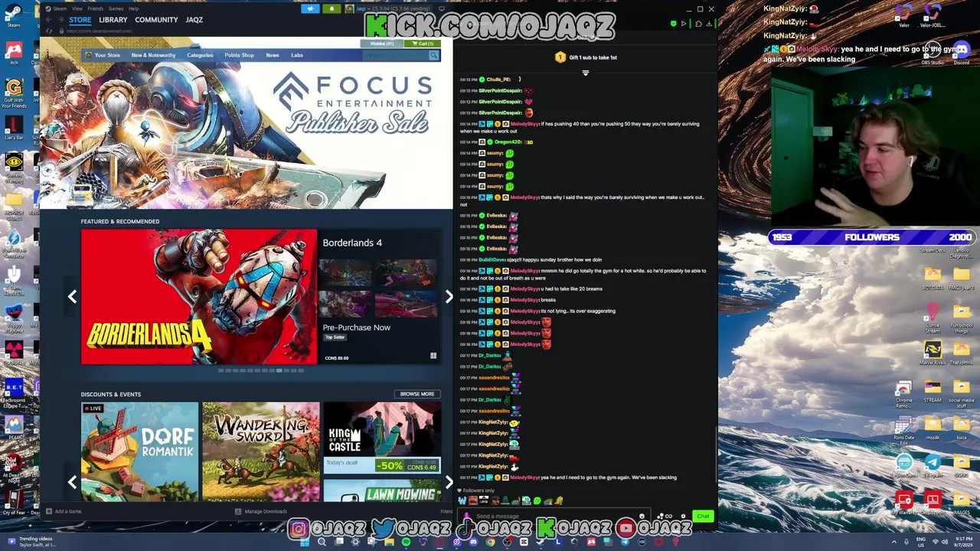
Task: Show previous featured game carousel arrow
Action: pos(72,297)
